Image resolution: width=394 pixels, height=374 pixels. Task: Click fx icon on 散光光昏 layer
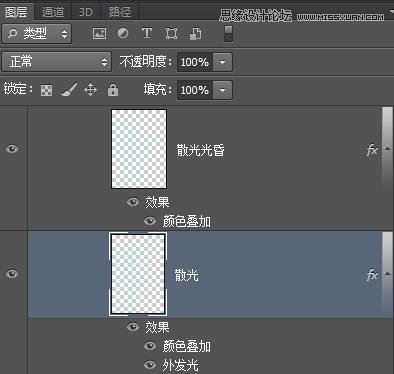coord(372,150)
